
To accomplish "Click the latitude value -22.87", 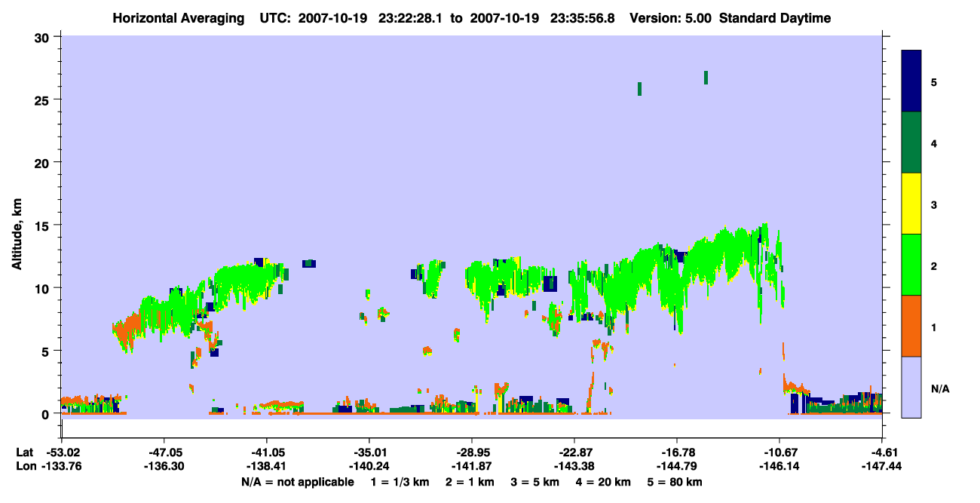I will (x=574, y=452).
